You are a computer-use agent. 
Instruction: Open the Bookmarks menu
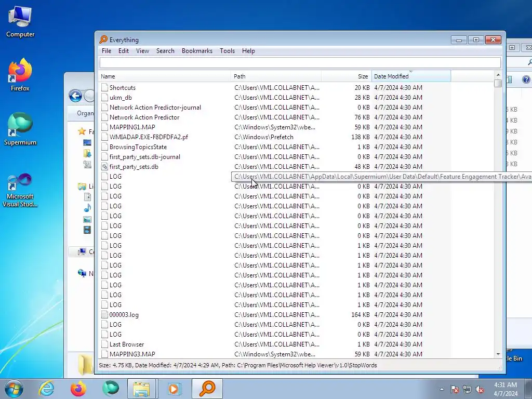[x=197, y=51]
